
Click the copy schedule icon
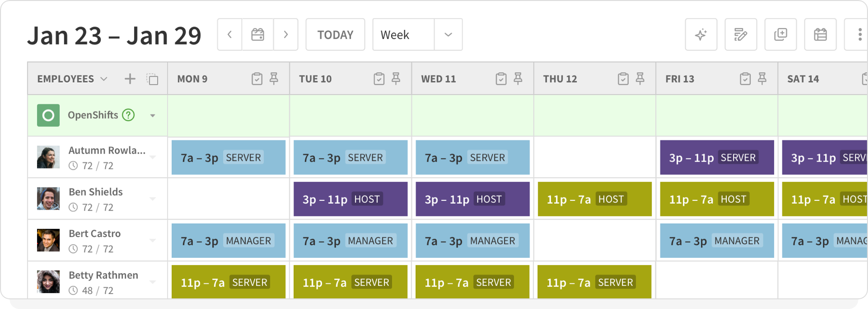click(780, 34)
